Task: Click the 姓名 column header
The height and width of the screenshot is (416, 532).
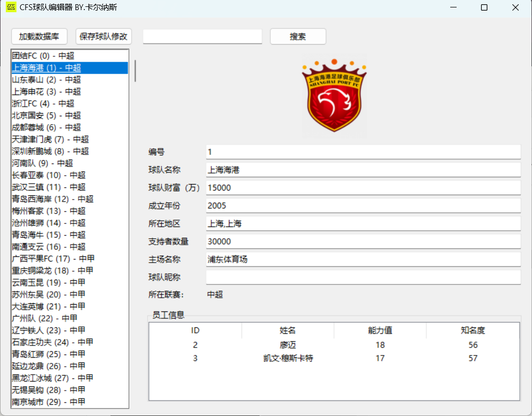Action: tap(288, 330)
